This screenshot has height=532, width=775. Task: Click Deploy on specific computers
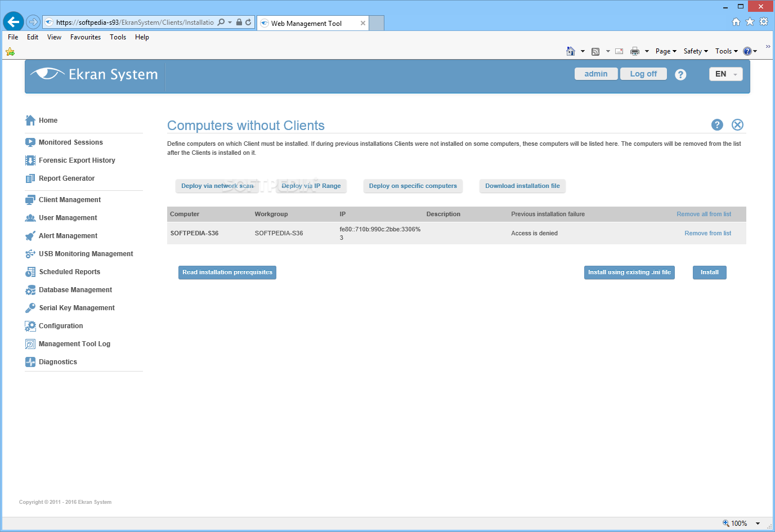point(413,186)
